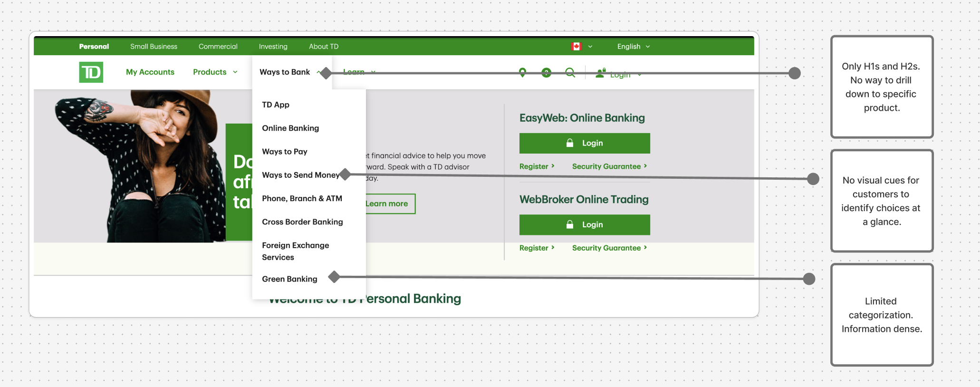
Task: Choose Green Banking
Action: (289, 279)
